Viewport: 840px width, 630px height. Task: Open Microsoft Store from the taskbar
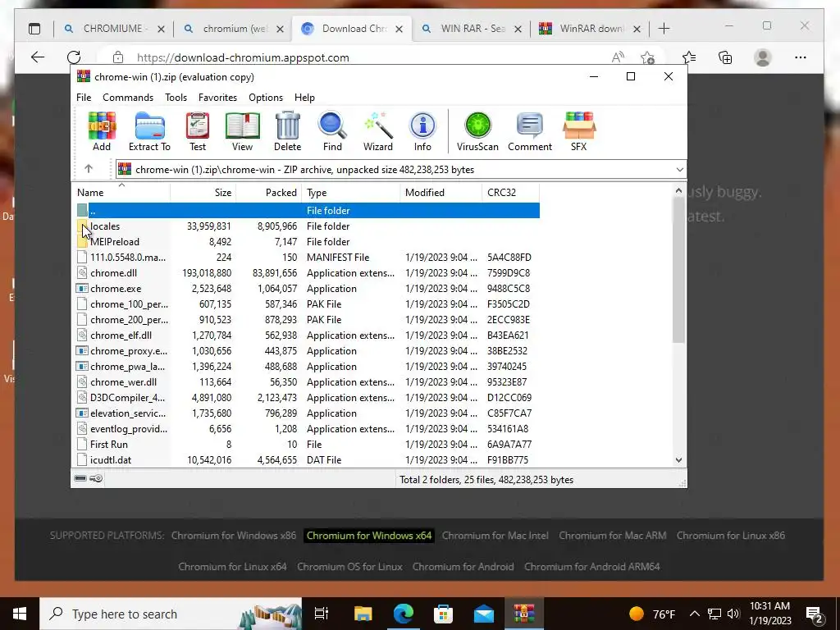coord(443,614)
